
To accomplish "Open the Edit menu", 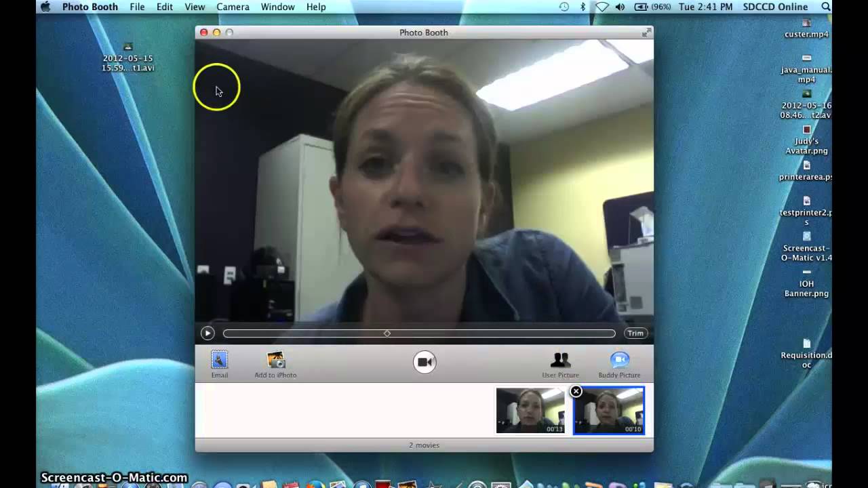I will tap(165, 7).
